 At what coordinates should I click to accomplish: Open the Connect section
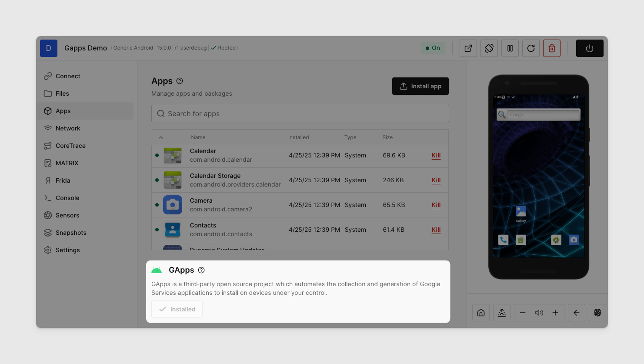pos(85,76)
